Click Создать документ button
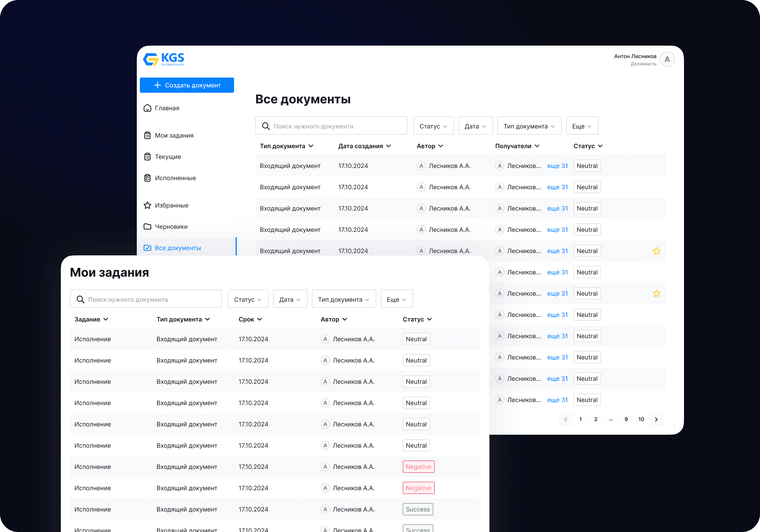This screenshot has height=532, width=760. 187,85
